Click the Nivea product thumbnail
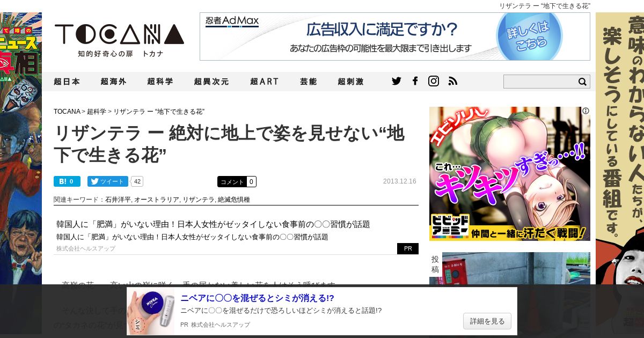Image resolution: width=644 pixels, height=338 pixels. click(x=151, y=311)
